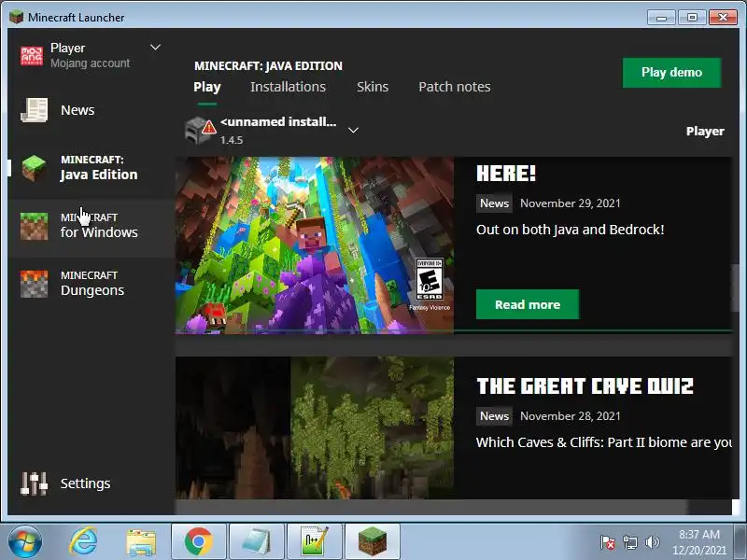Click the taskbar clock showing 8:37 AM
The width and height of the screenshot is (747, 560).
coord(698,542)
